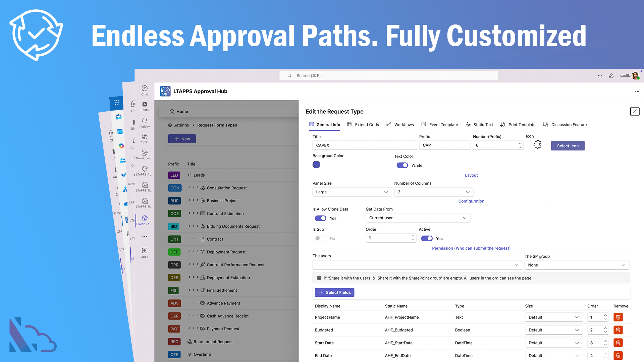The height and width of the screenshot is (362, 644).
Task: Click the Background Color purple swatch
Action: click(316, 165)
